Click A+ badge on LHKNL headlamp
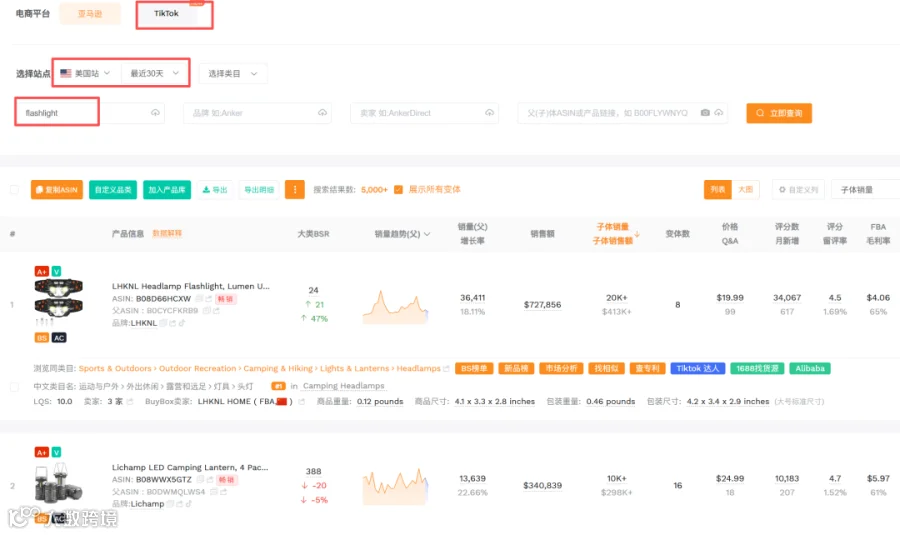The height and width of the screenshot is (535, 900). click(x=41, y=271)
